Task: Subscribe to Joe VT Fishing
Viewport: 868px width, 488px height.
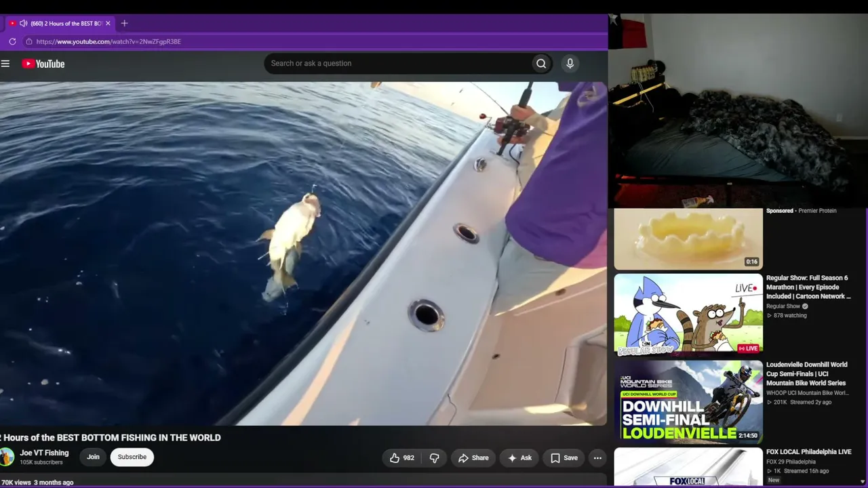Action: (x=132, y=457)
